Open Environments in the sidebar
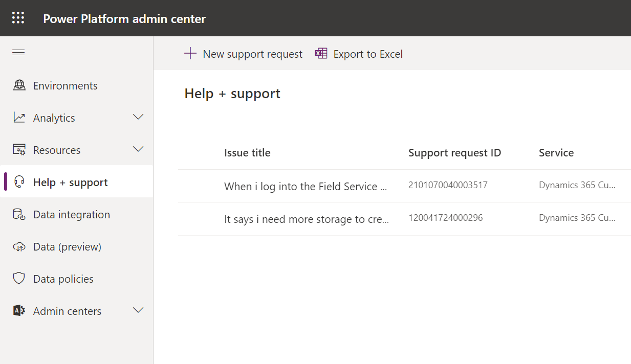The width and height of the screenshot is (631, 364). click(65, 86)
